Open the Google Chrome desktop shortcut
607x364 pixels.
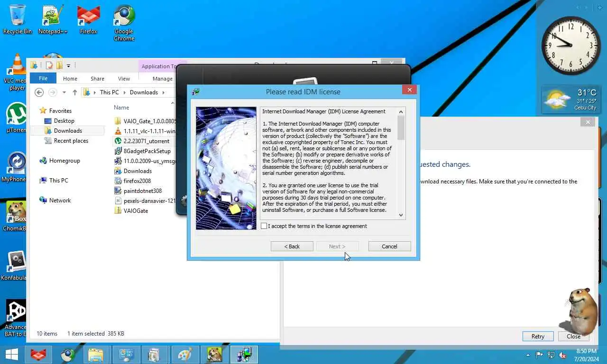pos(124,23)
